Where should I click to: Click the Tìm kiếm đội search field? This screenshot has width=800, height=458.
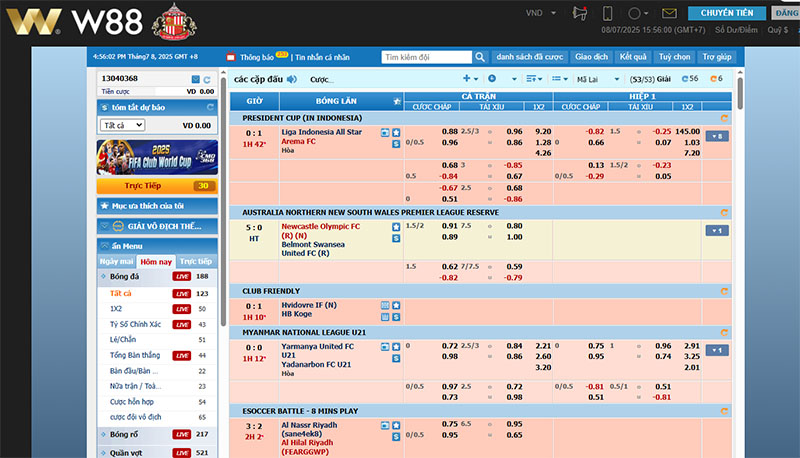coord(425,57)
